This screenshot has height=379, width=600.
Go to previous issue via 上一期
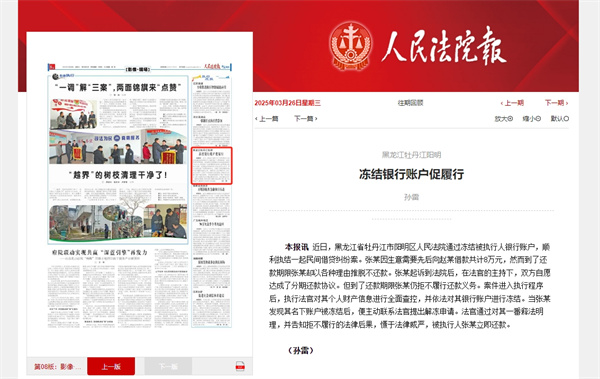(x=512, y=103)
